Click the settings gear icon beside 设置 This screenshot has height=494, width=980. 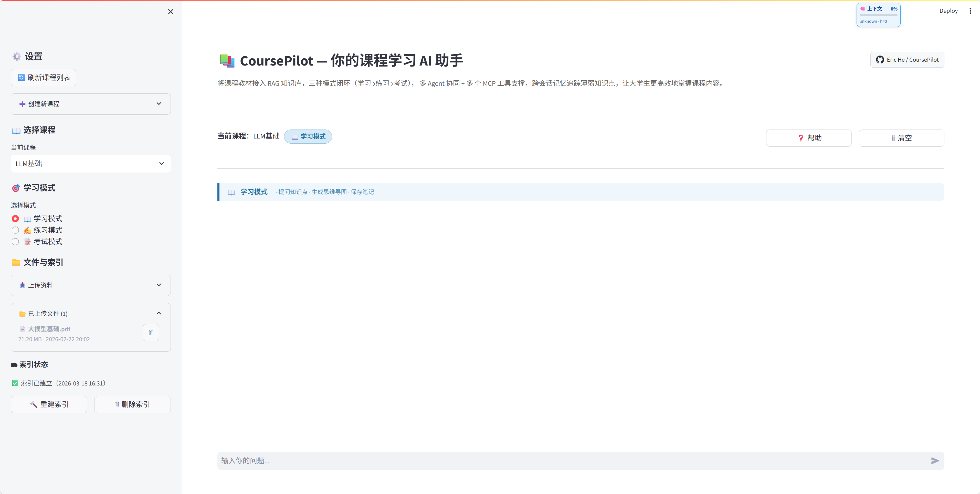point(16,56)
